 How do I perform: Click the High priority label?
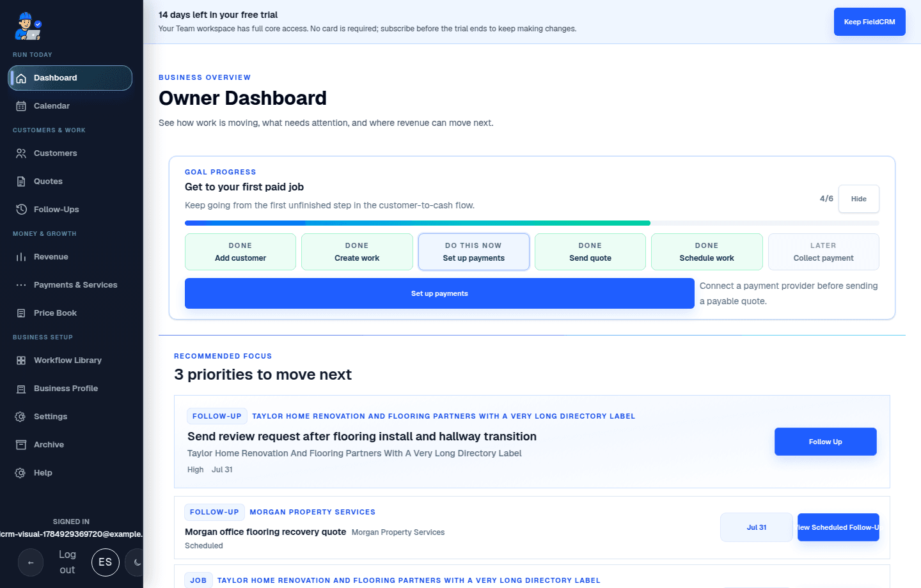[x=195, y=470]
